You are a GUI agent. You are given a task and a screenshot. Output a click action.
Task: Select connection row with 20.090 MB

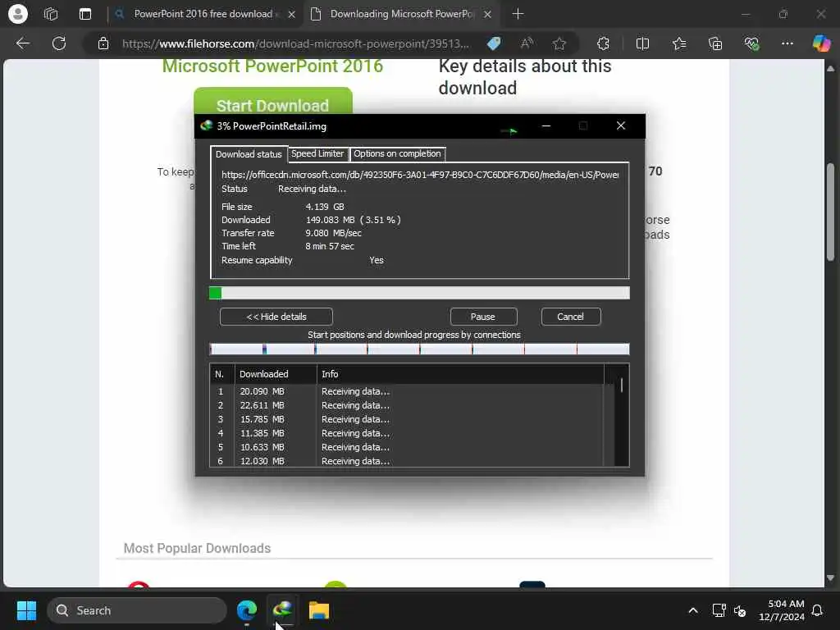[x=407, y=391]
